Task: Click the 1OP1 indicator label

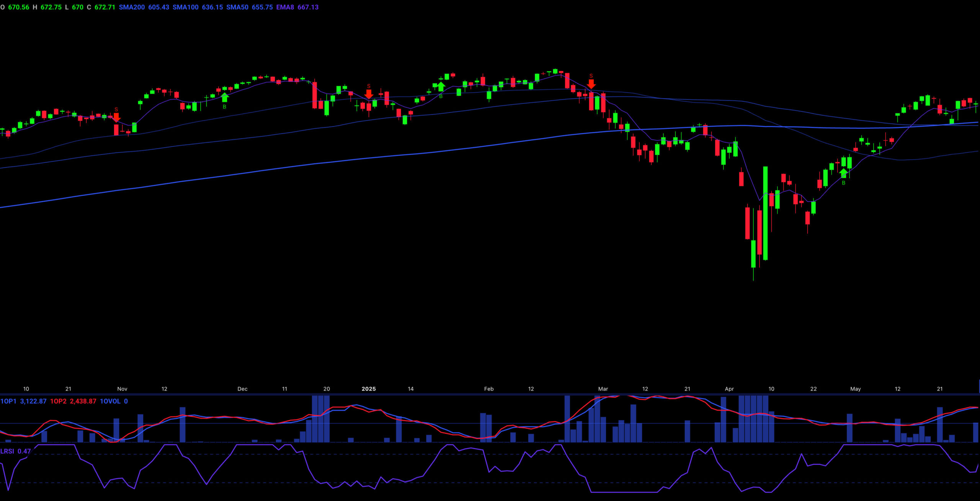Action: pyautogui.click(x=8, y=401)
